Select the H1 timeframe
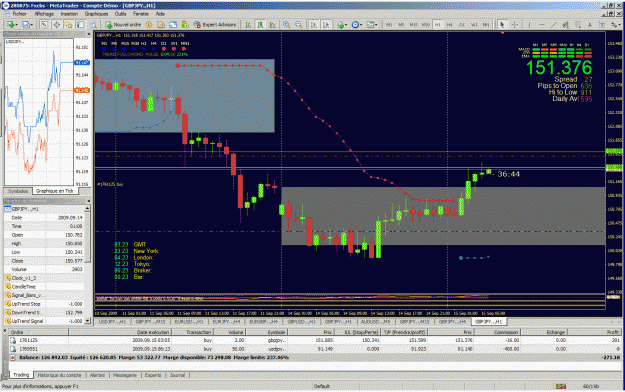The height and width of the screenshot is (392, 625). pos(438,25)
